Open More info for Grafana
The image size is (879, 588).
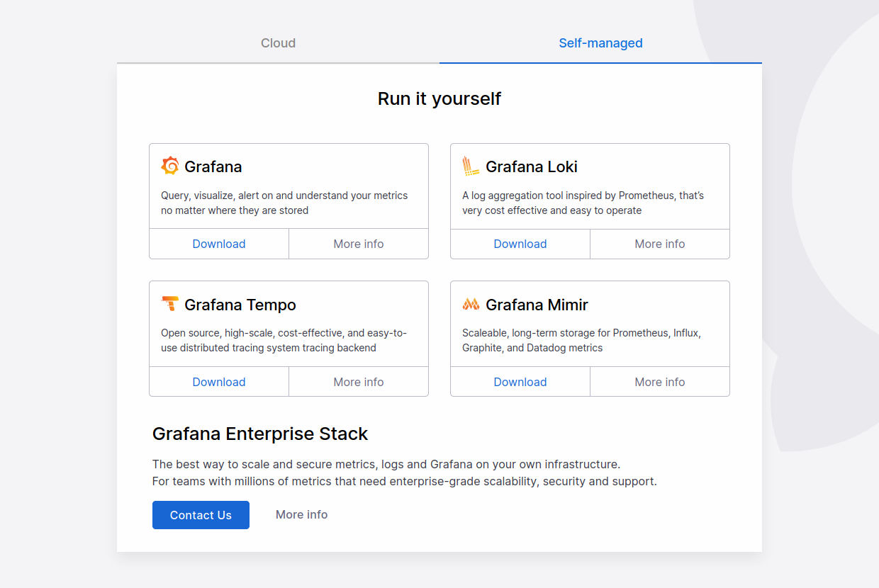(358, 243)
